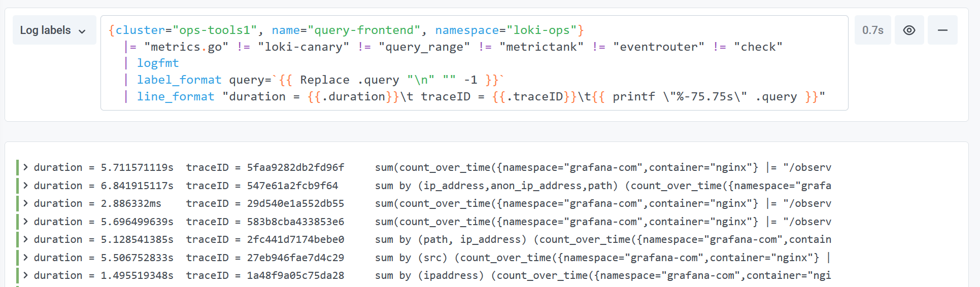The image size is (980, 287).
Task: Click the traceID 1a48f9a05c75da28 text
Action: [x=295, y=275]
